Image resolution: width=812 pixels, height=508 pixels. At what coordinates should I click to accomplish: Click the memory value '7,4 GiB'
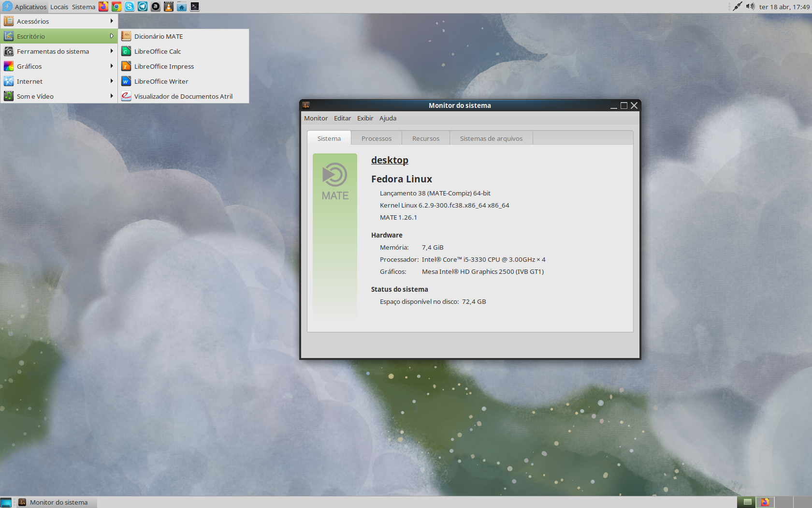433,247
